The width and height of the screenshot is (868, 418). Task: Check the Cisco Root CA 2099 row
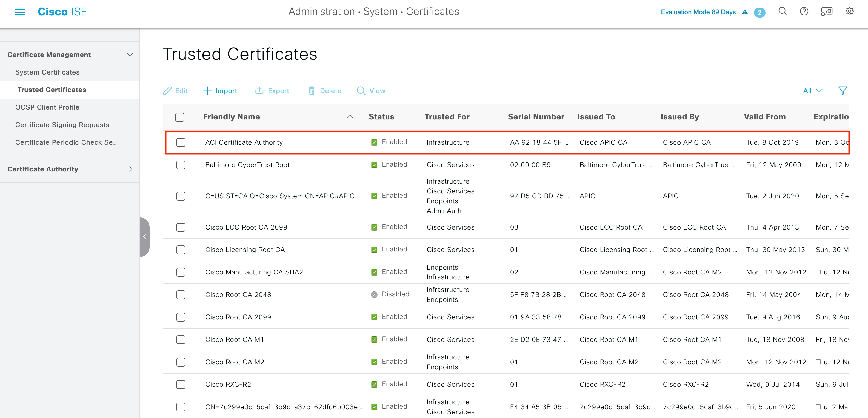(x=181, y=317)
